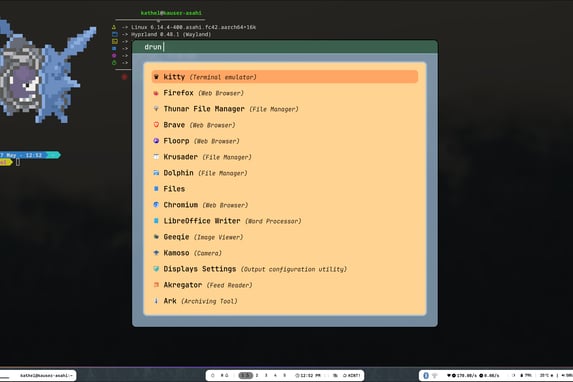Switch to workspace 2 in the bar
This screenshot has width=573, height=382.
[x=257, y=375]
